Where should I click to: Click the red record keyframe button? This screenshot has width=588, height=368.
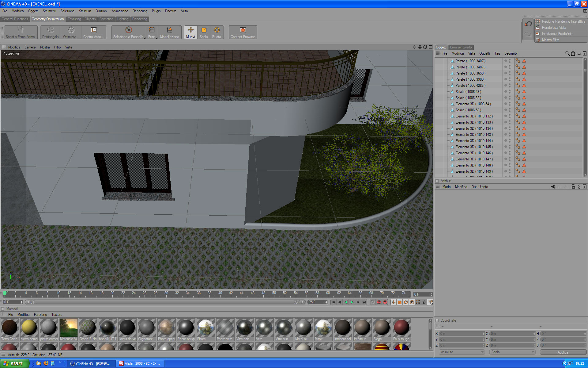coord(379,302)
